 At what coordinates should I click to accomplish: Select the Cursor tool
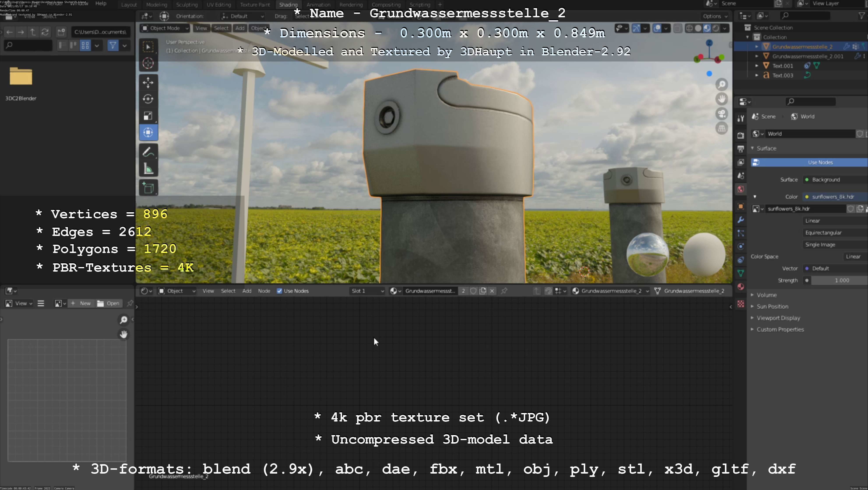pos(148,63)
